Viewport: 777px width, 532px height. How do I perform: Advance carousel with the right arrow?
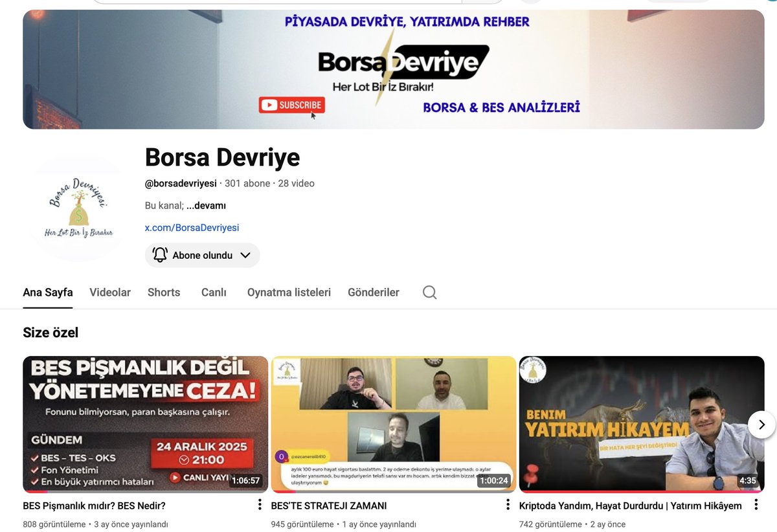(761, 425)
